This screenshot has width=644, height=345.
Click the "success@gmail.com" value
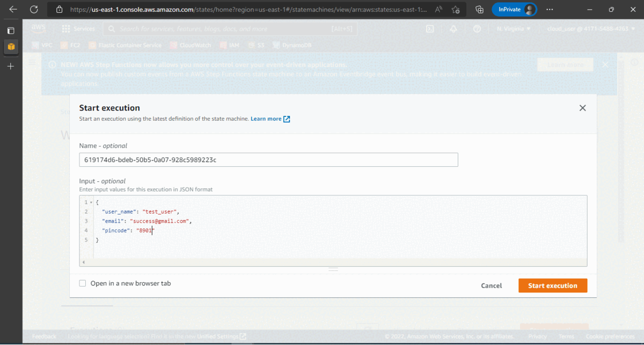(158, 221)
